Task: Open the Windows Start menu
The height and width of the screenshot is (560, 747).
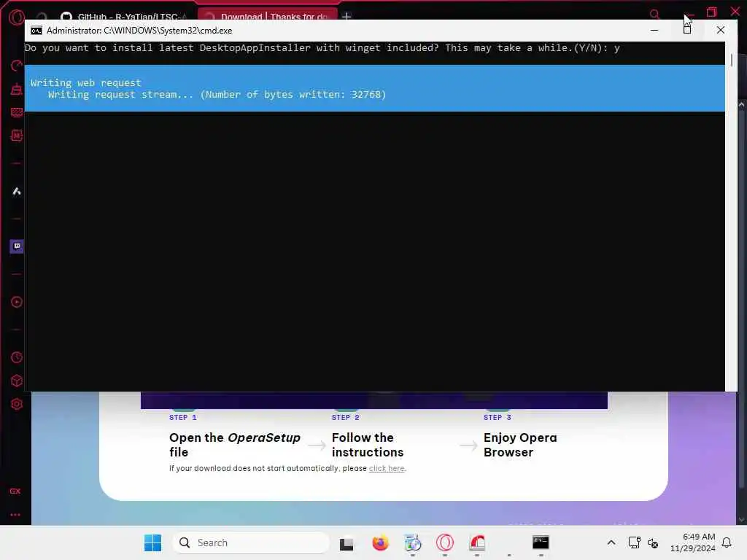Action: (x=153, y=542)
